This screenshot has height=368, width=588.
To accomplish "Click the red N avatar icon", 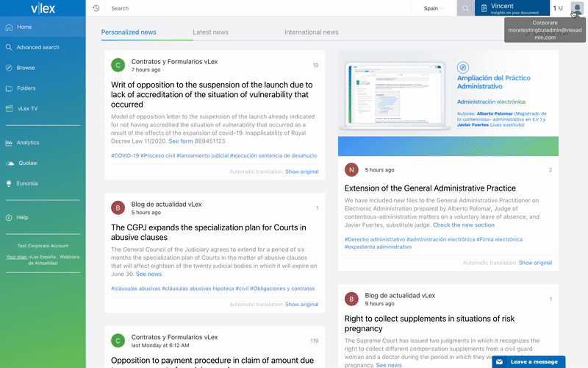I will pyautogui.click(x=351, y=170).
